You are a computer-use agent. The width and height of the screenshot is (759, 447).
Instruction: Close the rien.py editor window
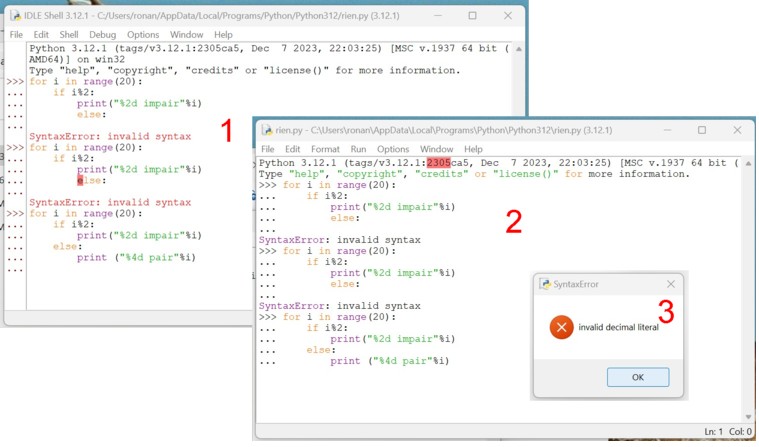click(x=737, y=130)
